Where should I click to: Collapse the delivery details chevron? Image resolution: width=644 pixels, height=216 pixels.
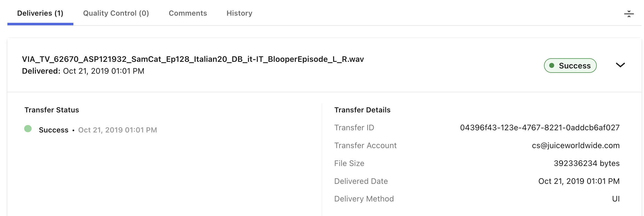click(620, 65)
